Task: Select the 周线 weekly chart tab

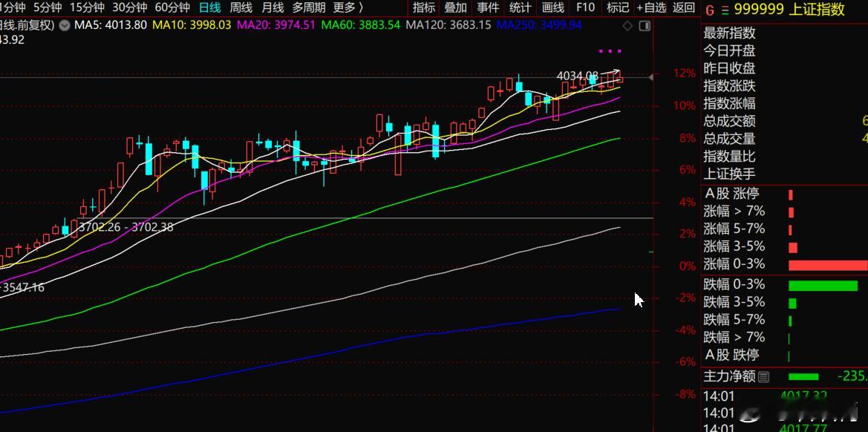Action: (x=241, y=7)
